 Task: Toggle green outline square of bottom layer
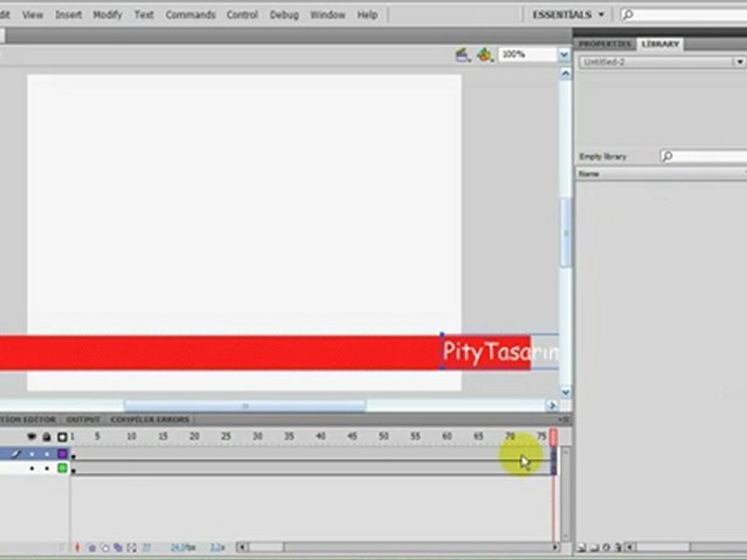coord(62,468)
